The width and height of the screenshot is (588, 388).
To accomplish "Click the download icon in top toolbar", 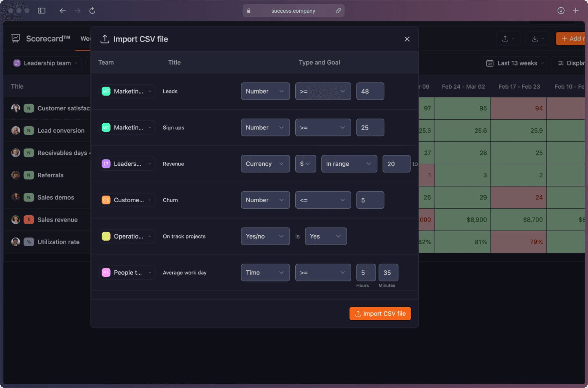I will [x=538, y=39].
